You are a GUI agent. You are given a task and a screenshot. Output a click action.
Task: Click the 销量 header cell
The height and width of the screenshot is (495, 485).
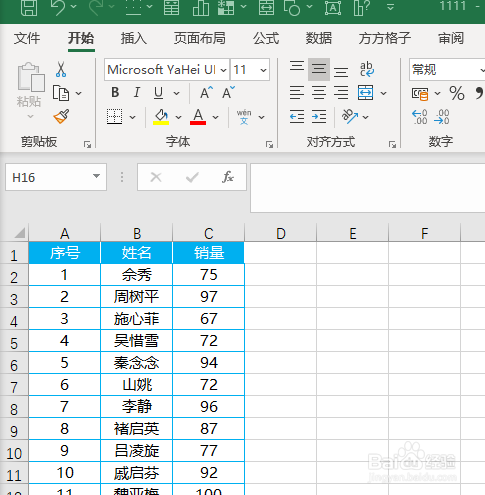209,253
